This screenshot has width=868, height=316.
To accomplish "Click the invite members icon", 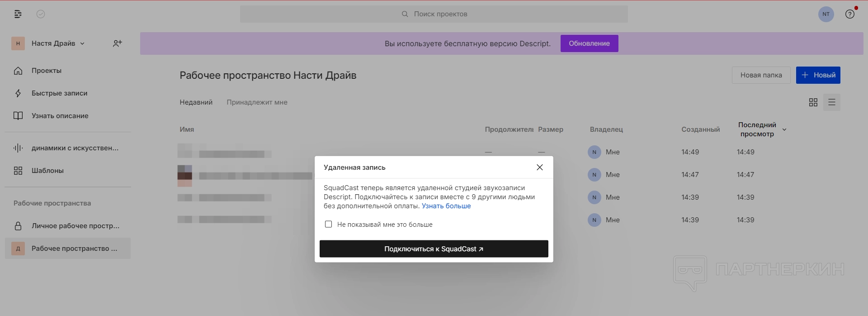I will (118, 43).
